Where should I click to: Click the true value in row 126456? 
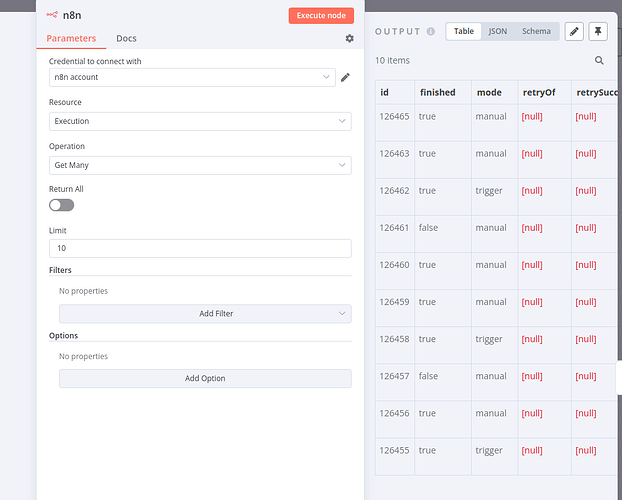[427, 413]
